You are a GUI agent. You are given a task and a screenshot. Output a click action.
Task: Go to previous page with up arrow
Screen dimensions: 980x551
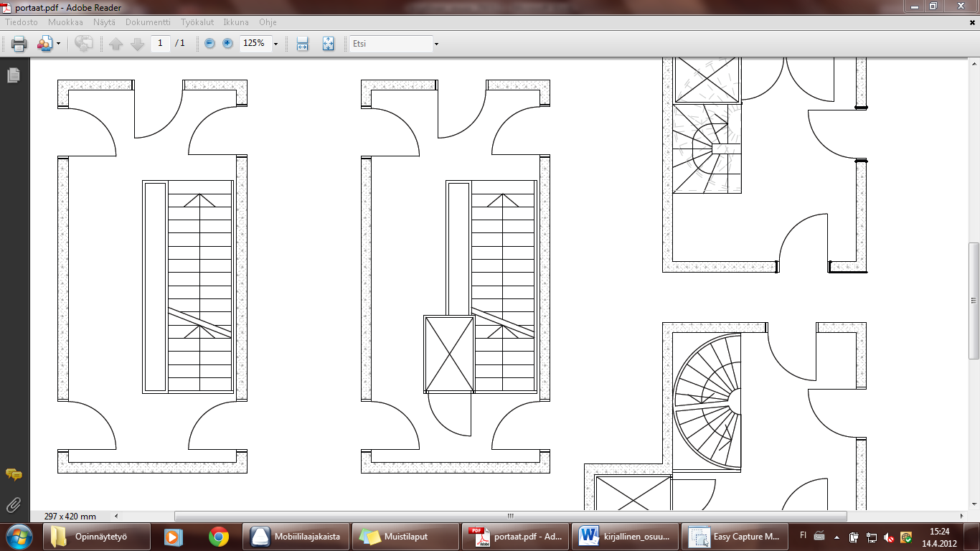point(116,44)
